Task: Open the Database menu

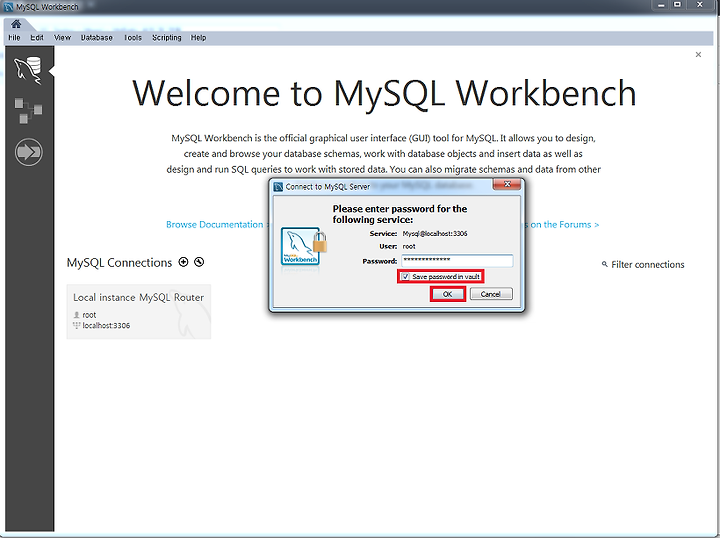Action: point(96,38)
